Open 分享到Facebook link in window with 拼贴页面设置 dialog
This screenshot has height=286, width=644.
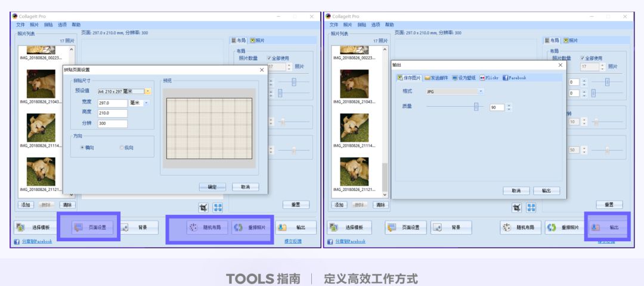(37, 242)
